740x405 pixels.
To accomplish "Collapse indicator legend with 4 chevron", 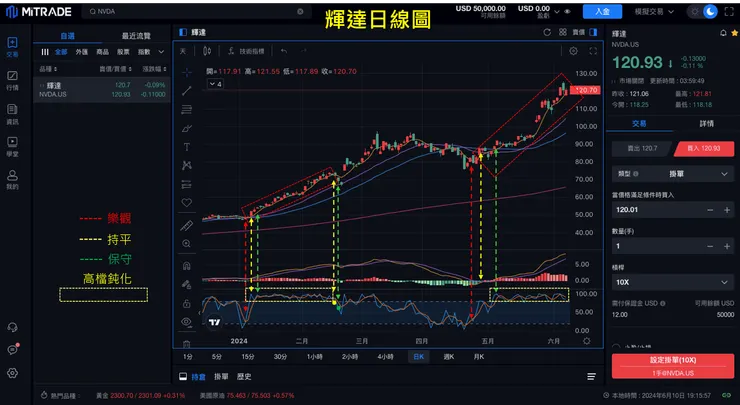I will point(215,84).
